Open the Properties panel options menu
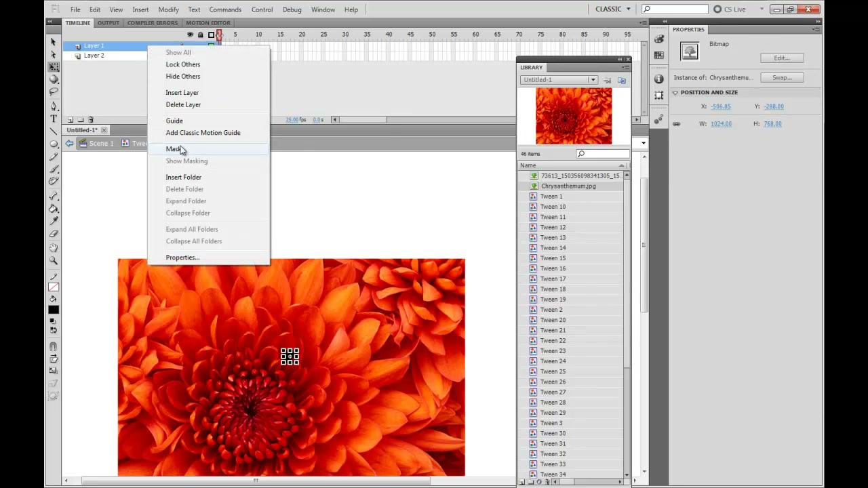This screenshot has width=868, height=488. 816,29
